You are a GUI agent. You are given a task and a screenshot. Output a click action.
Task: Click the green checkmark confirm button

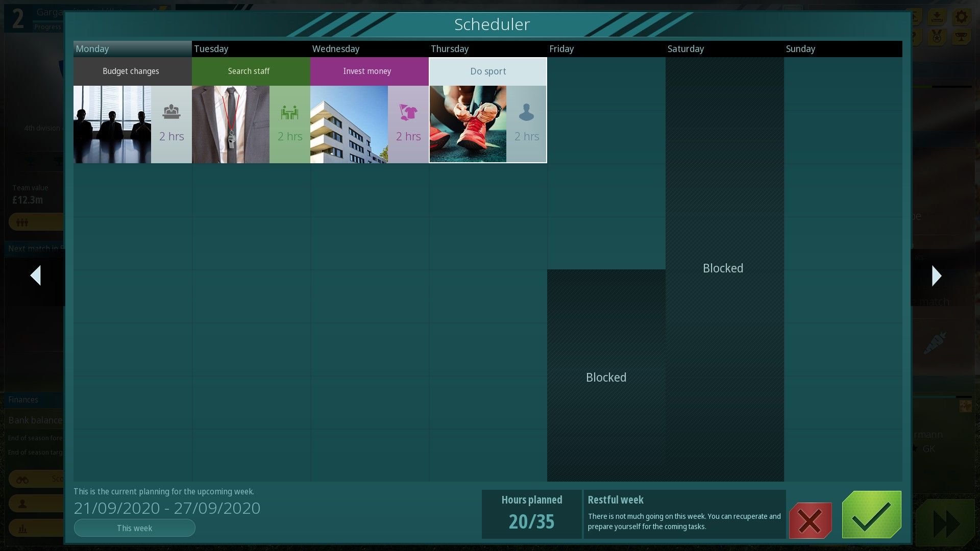(871, 514)
